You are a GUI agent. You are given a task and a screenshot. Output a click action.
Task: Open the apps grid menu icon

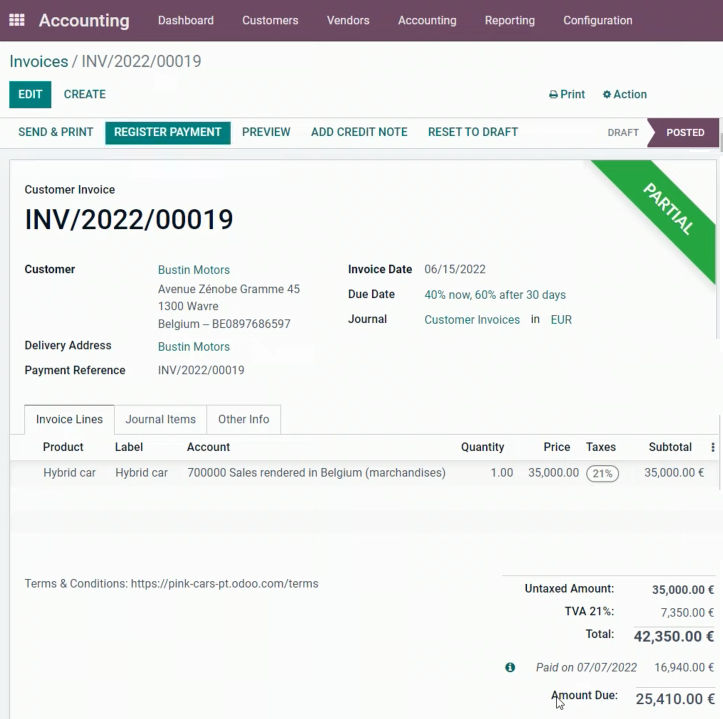[x=17, y=20]
